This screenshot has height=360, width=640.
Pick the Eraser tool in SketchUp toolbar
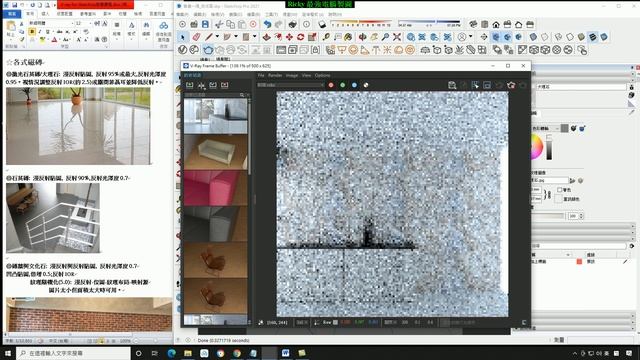[196, 37]
